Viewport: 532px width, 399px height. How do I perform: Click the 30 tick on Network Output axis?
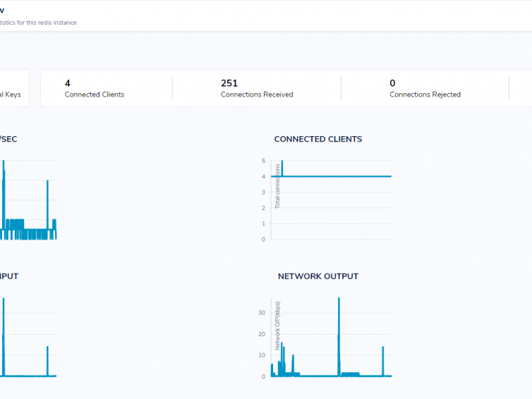coord(262,313)
